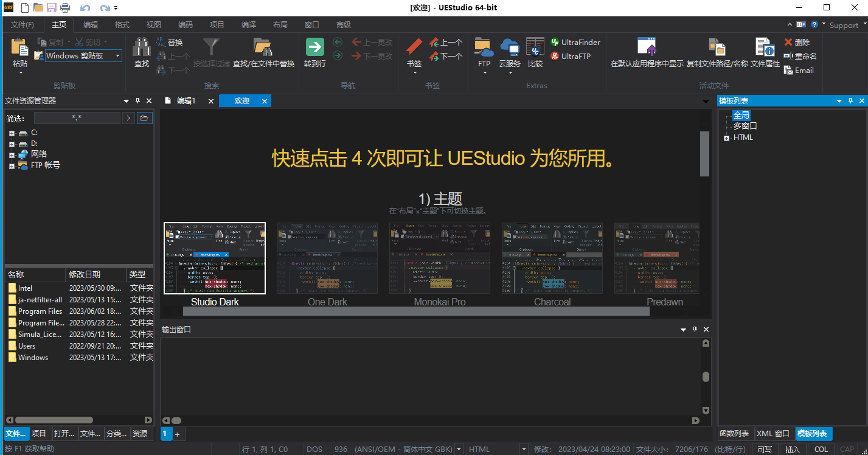This screenshot has width=868, height=455.
Task: Select the Studio Dark theme thumbnail
Action: [x=215, y=258]
